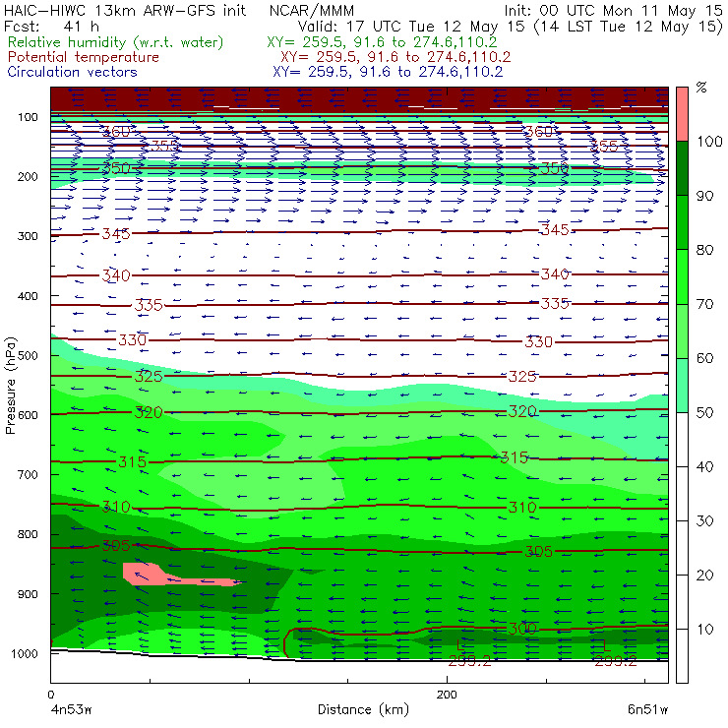Click the 200 hPa pressure axis label
Screen dimensions: 728x728
28,176
